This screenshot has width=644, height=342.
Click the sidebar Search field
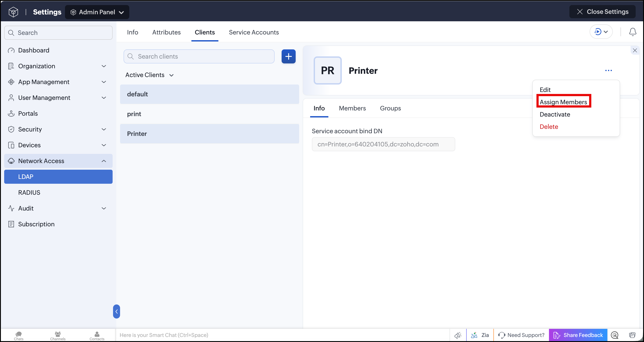point(59,33)
